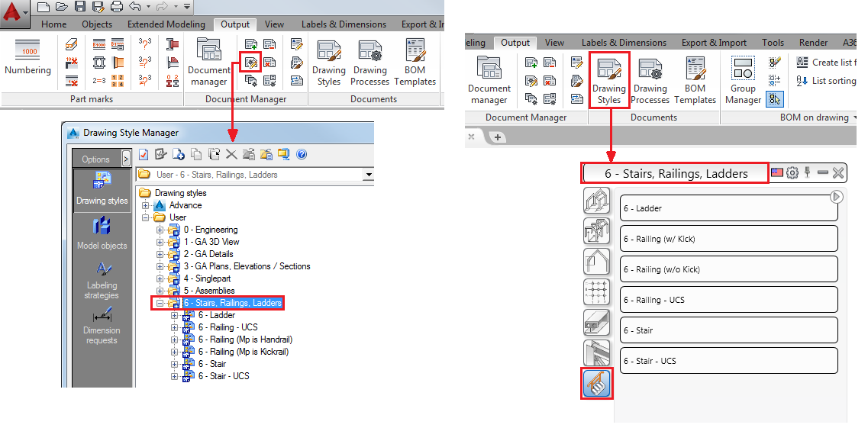This screenshot has width=868, height=428.
Task: Click 6 - Railing (w/ Kick) button
Action: click(728, 239)
